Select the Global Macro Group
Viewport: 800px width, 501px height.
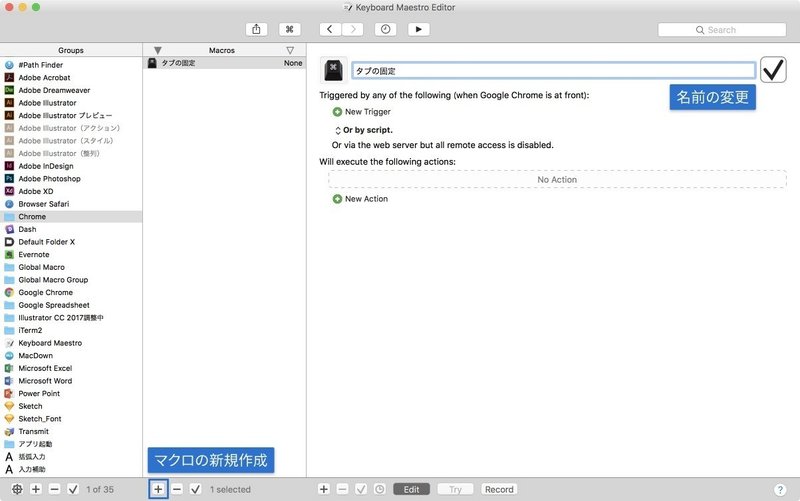(x=71, y=280)
